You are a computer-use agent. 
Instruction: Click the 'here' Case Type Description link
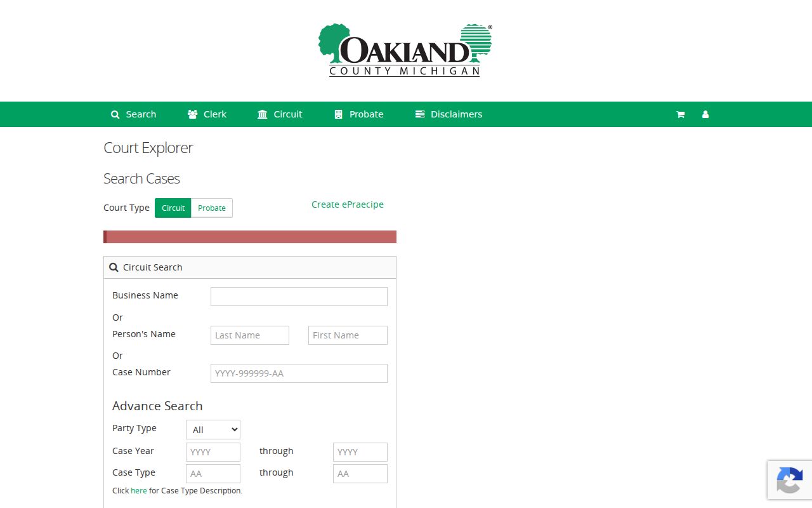(139, 491)
